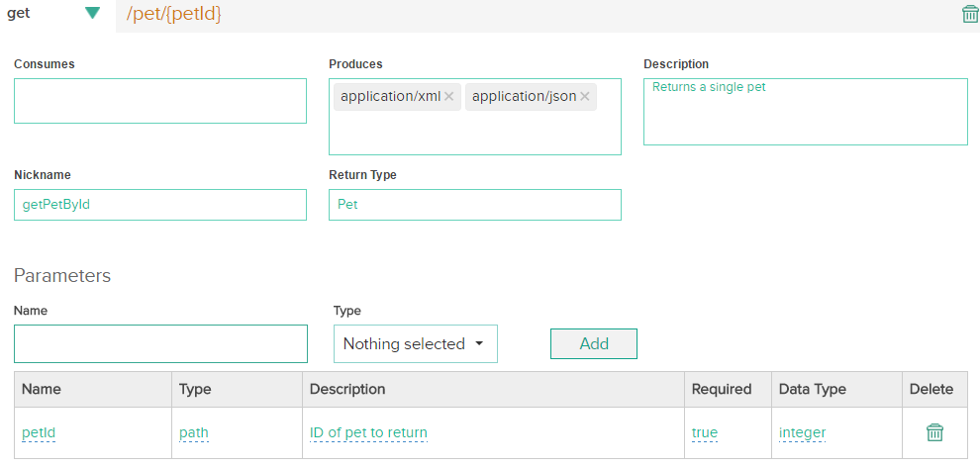Click into the Consumes field

coord(160,101)
